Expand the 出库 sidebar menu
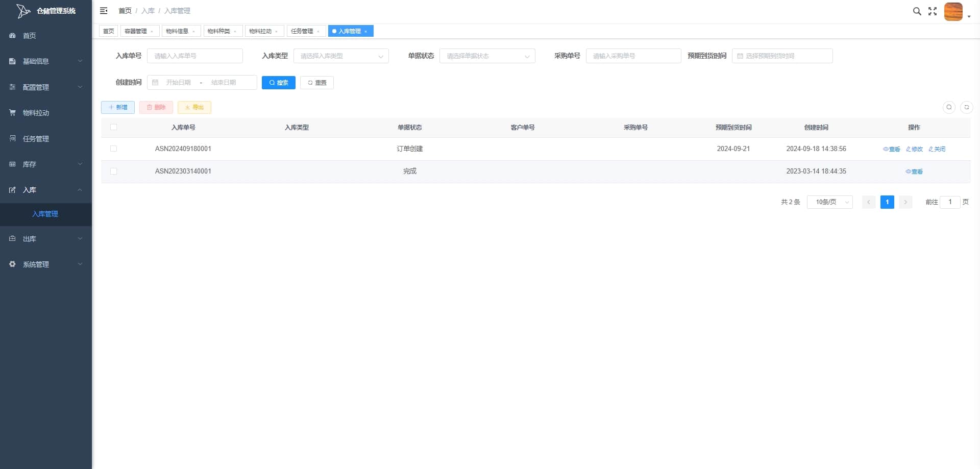Screen dimensions: 980x469 46,239
